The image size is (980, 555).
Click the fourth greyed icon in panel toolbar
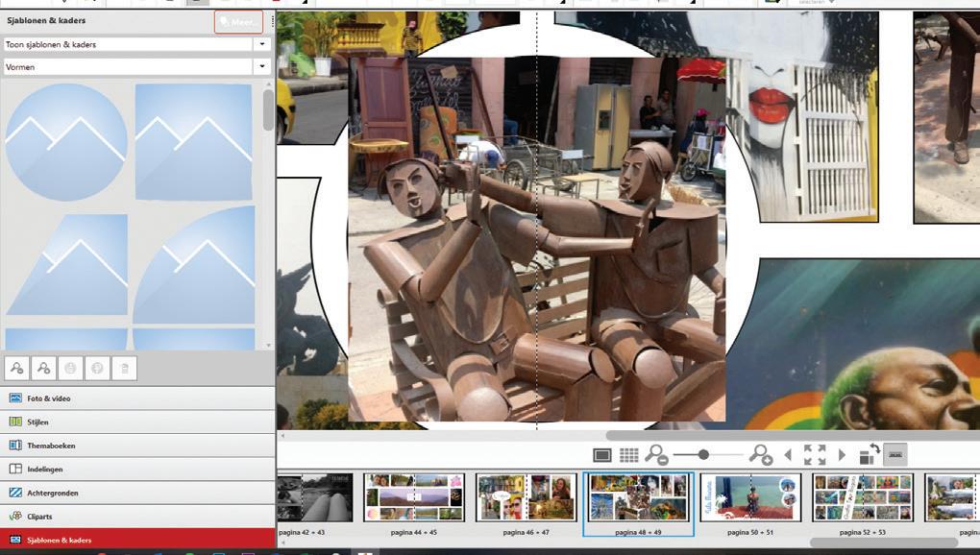97,369
